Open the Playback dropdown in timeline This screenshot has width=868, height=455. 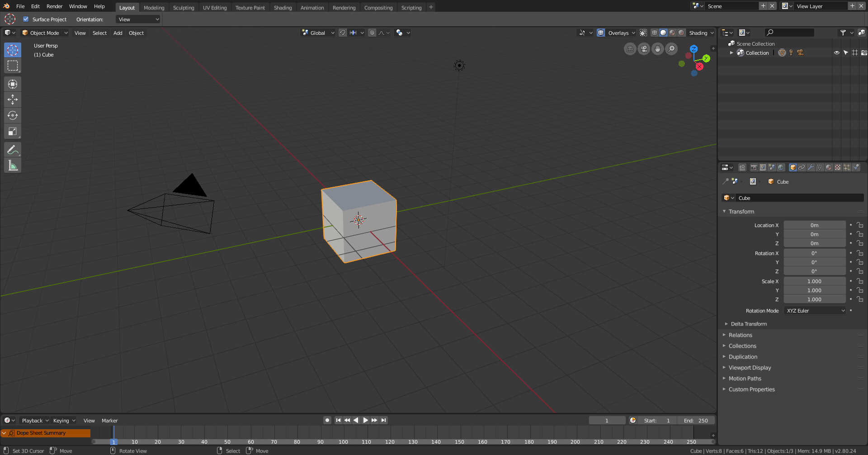(35, 420)
